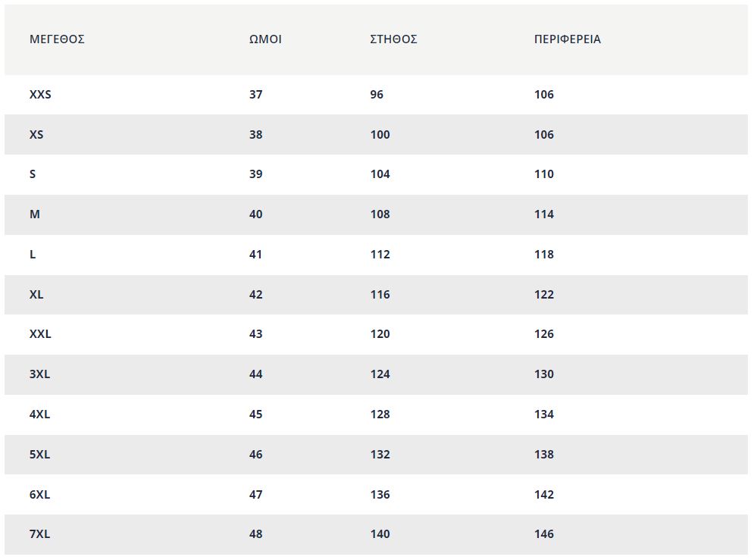Click circumference value 146 in 7XL row

544,534
